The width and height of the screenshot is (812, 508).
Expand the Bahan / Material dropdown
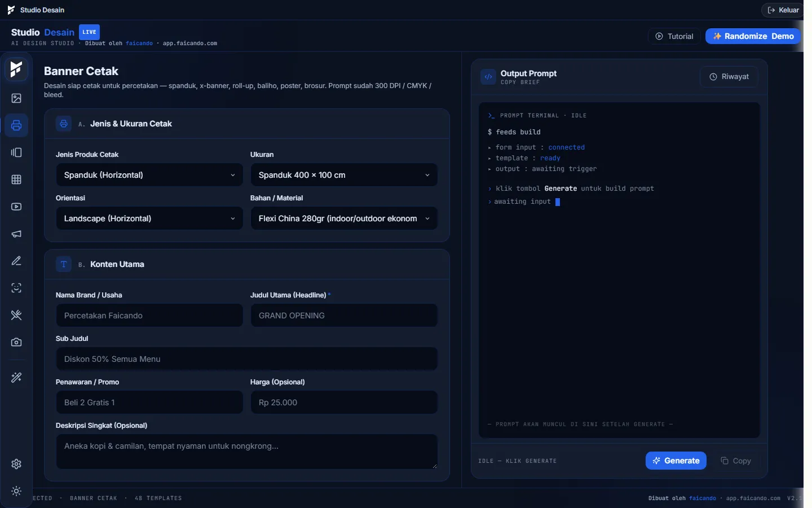coord(344,218)
